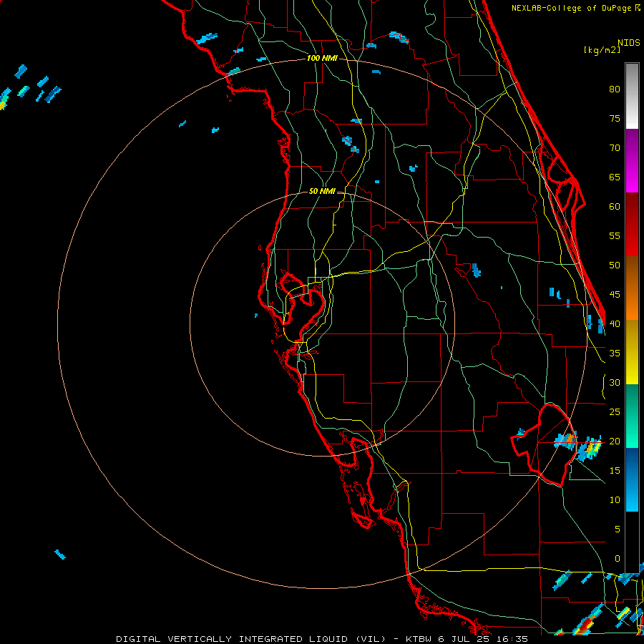Screen dimensions: 644x644
Task: Pick the yellow segment of the color bar
Action: [632, 352]
